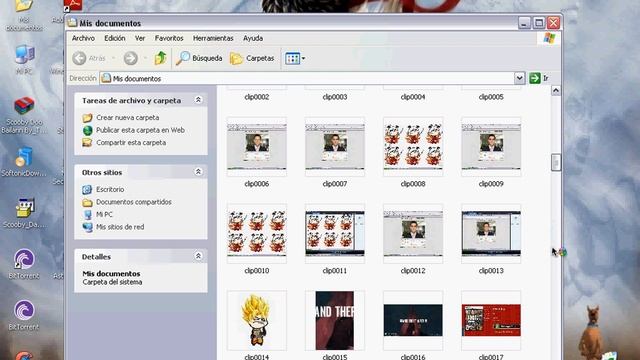Open the Ver menu
640x360 pixels.
[x=140, y=38]
